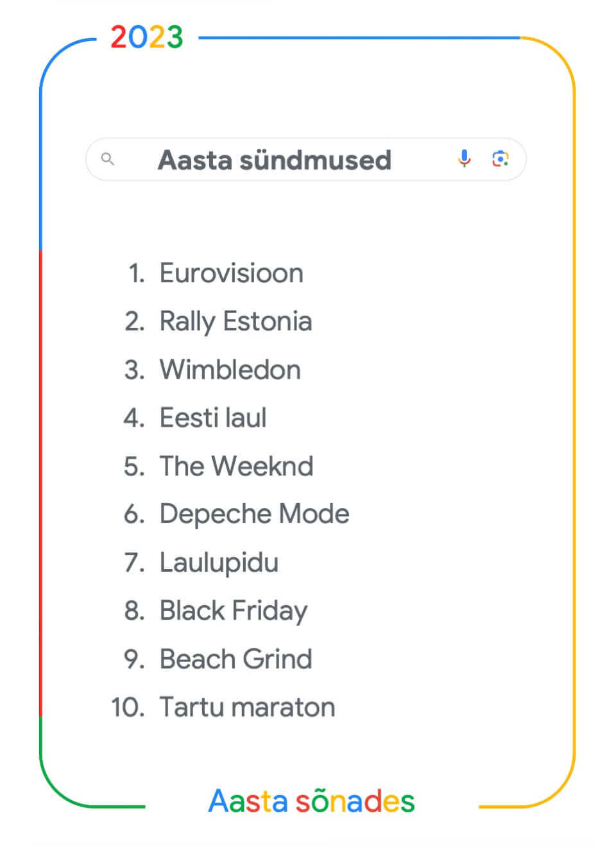Viewport: 616px width, 847px height.
Task: Click the number 7 rank marker
Action: point(135,563)
